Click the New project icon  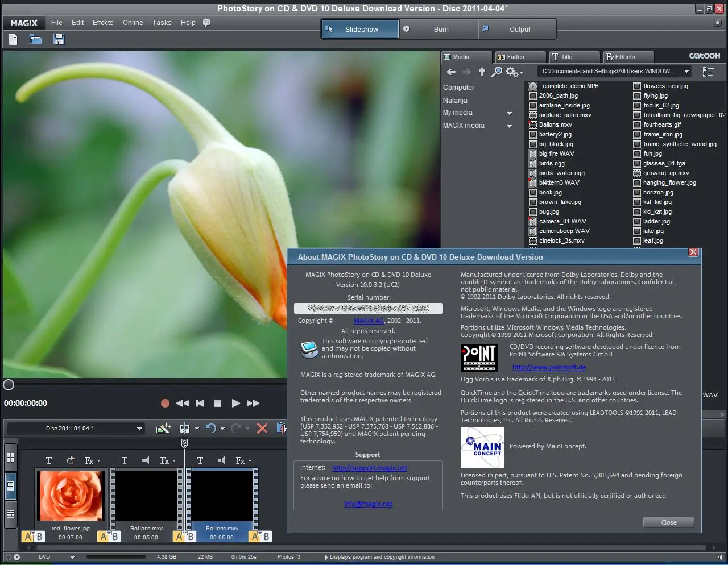point(13,39)
